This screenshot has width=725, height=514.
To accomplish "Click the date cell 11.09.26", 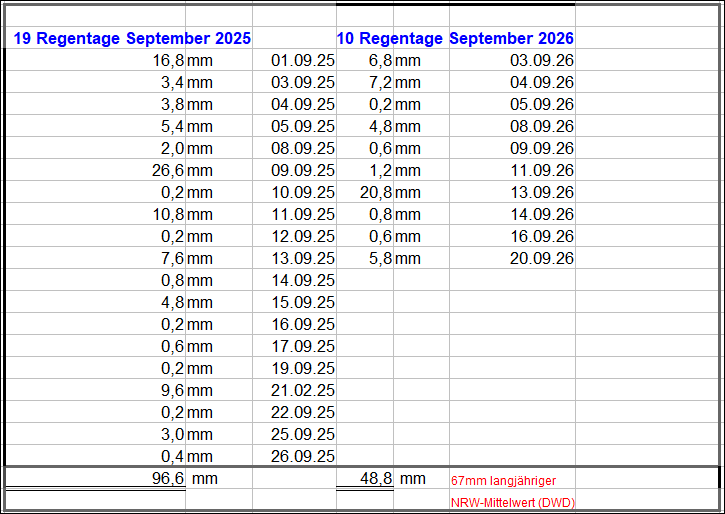I will click(542, 171).
